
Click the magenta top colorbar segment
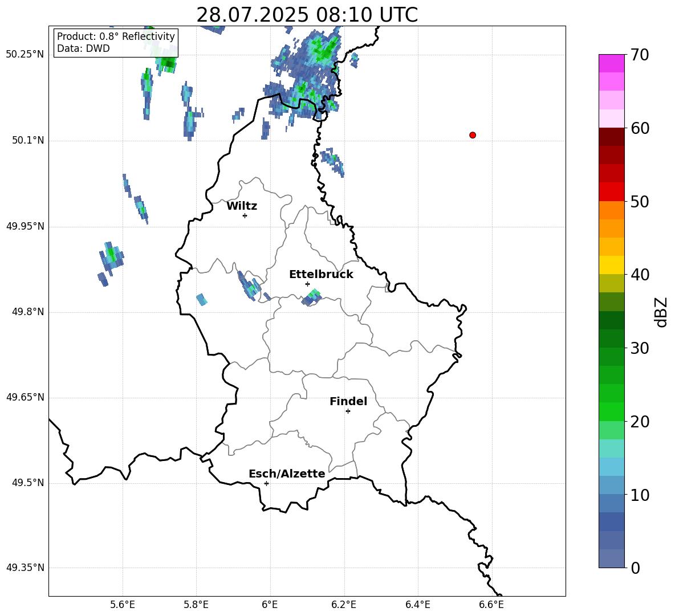click(612, 63)
